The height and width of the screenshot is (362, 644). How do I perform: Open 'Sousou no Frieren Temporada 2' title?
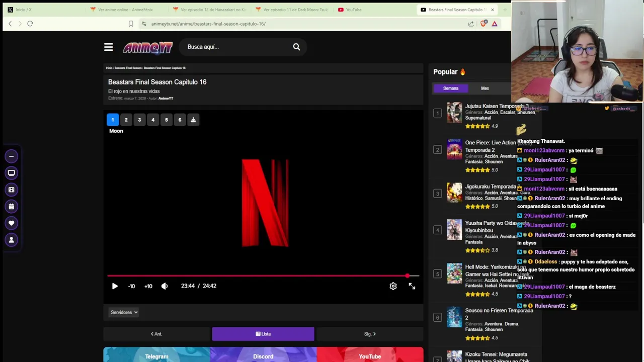(498, 314)
